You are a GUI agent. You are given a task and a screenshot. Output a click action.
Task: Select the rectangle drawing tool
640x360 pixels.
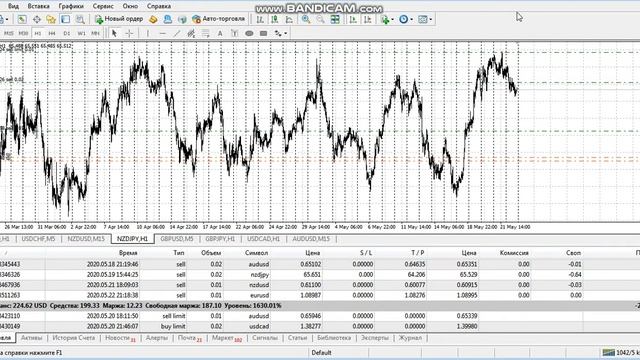(x=264, y=33)
